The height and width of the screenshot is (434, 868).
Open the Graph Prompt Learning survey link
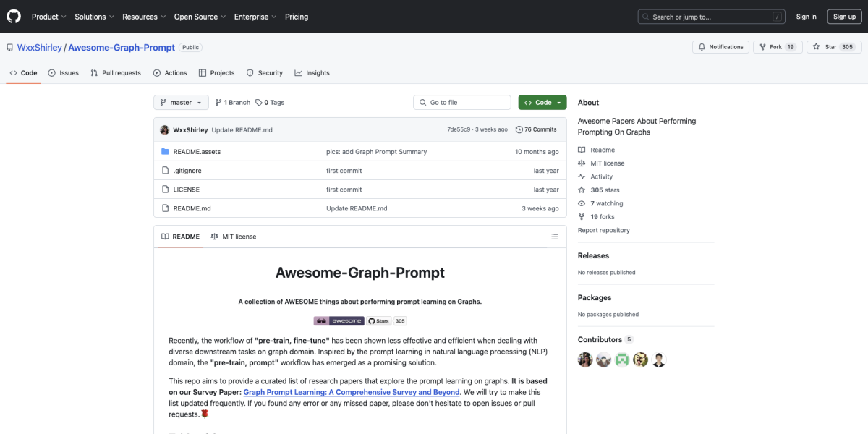(x=352, y=392)
